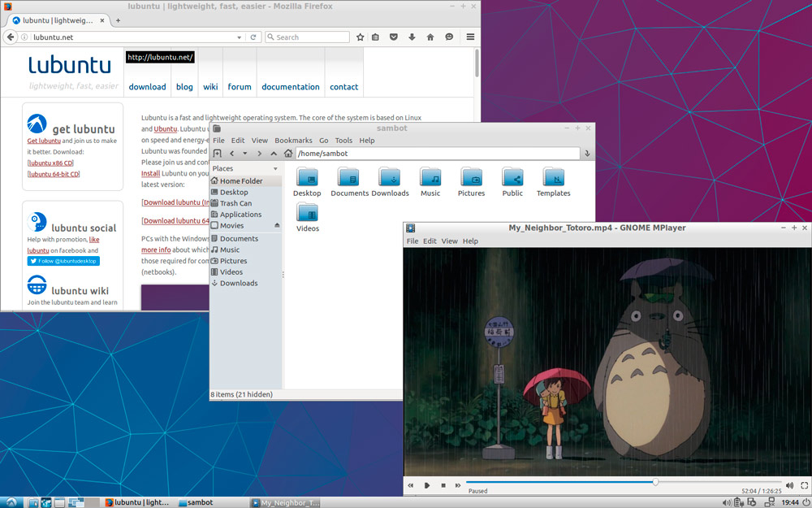
Task: Click the lubuntu x86 CD download link
Action: pos(50,163)
